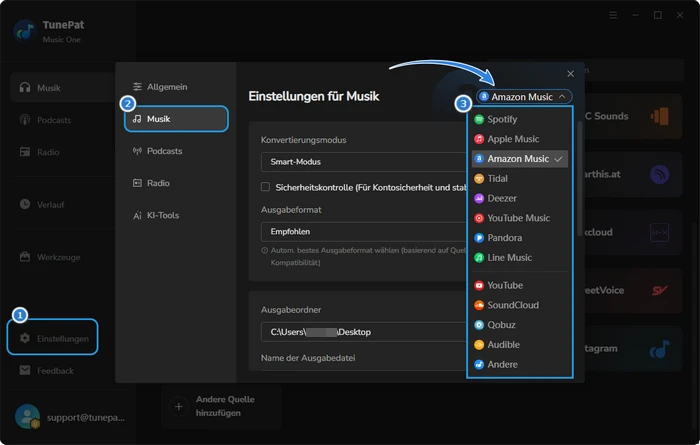This screenshot has height=445, width=700.
Task: Click the music note icon in settings tab
Action: pyautogui.click(x=137, y=119)
